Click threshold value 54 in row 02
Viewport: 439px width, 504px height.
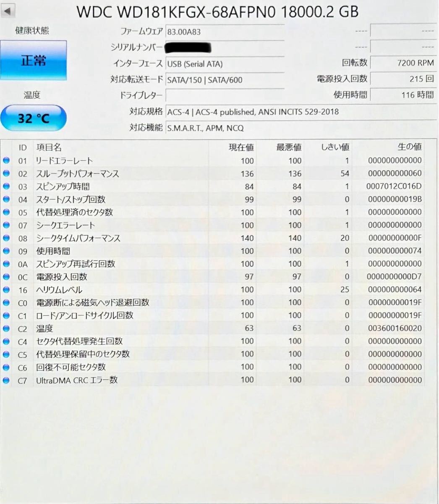pyautogui.click(x=345, y=173)
